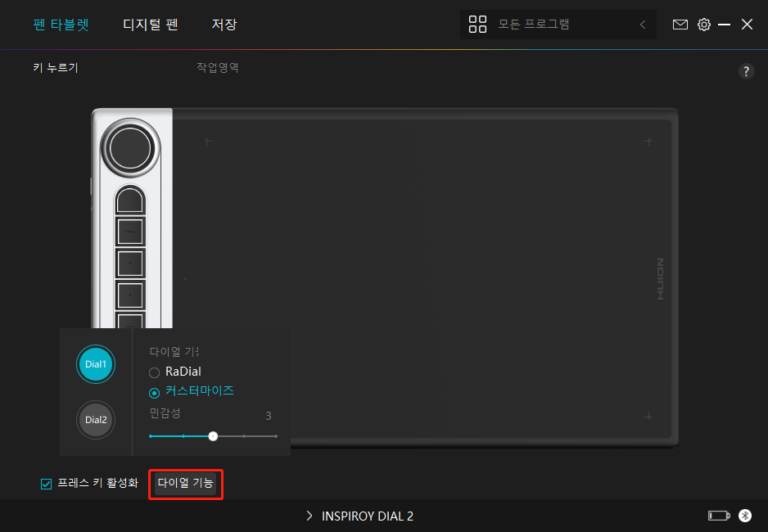Select the Dial1 circle button
This screenshot has height=532, width=768.
96,363
